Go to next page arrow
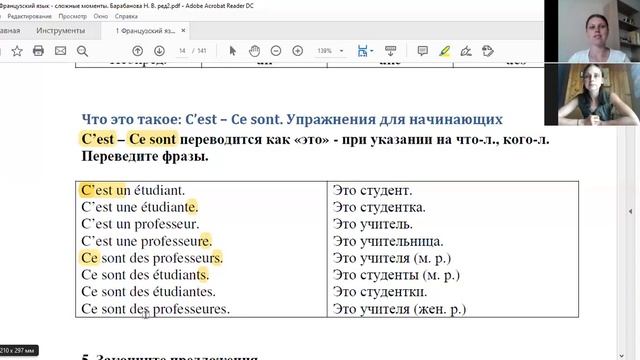The width and height of the screenshot is (640, 360). pos(159,51)
